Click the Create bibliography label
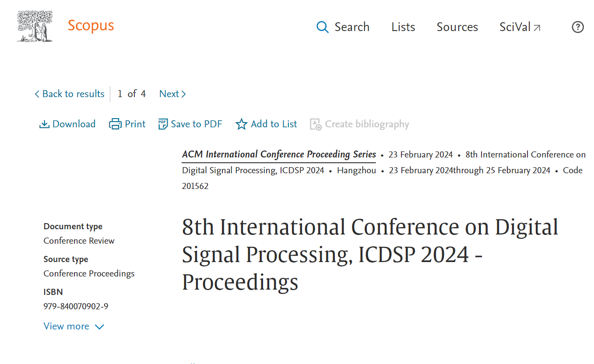Screen dimensions: 594x364 (x=367, y=124)
